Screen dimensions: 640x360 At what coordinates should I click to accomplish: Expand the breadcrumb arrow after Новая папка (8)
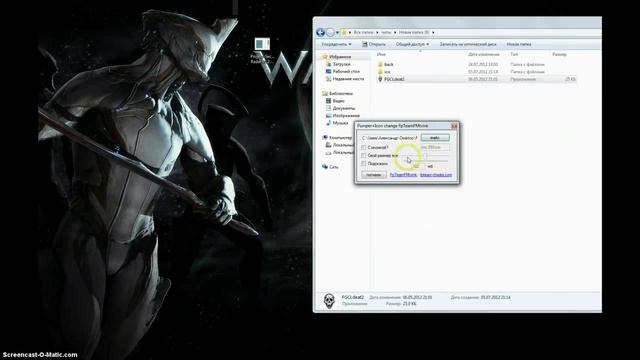[433, 32]
